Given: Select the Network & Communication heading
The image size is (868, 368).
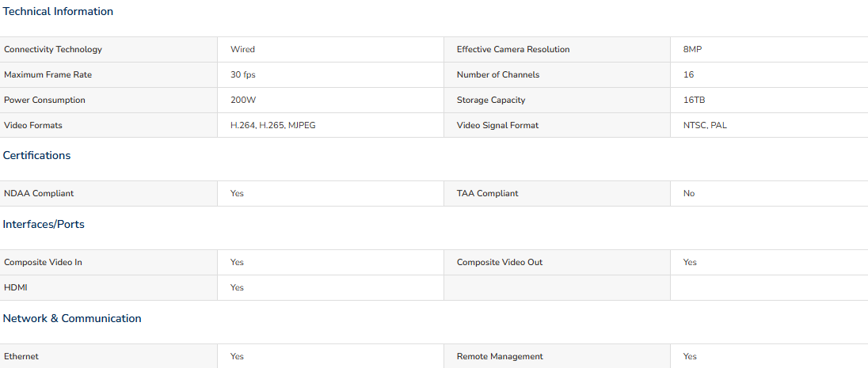Looking at the screenshot, I should (x=72, y=318).
